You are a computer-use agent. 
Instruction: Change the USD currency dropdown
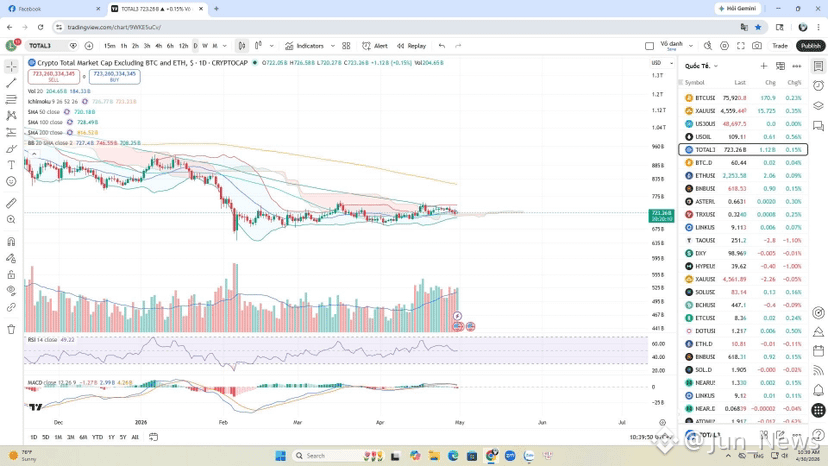point(662,63)
